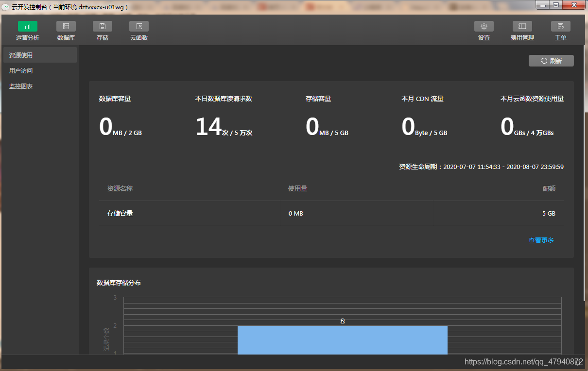Open the 运营分析 analytics icon
The image size is (588, 371).
point(28,27)
